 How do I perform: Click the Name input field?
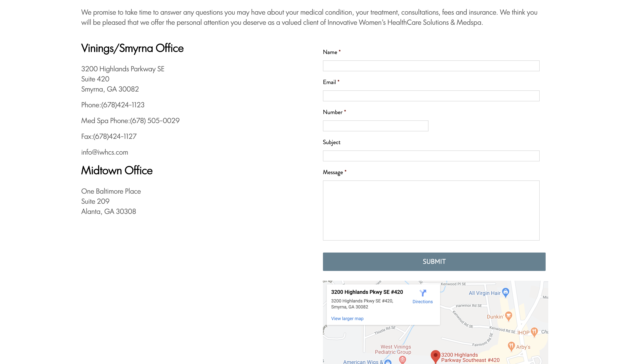(x=431, y=66)
